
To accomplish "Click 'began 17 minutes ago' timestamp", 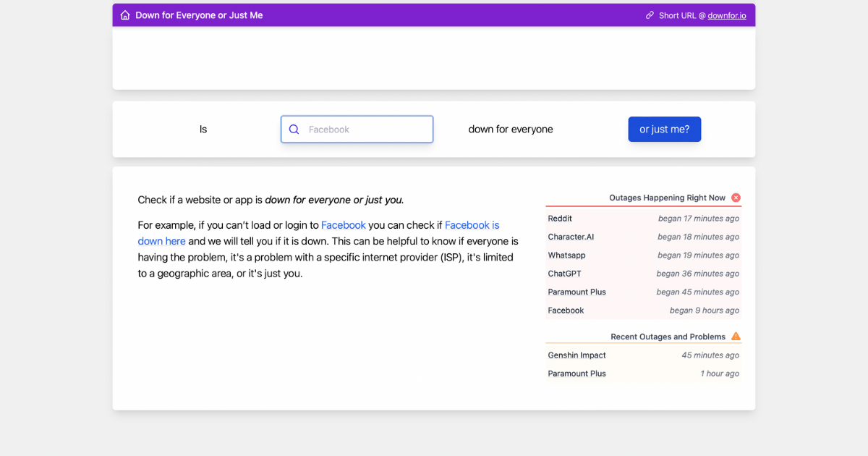I will point(699,219).
